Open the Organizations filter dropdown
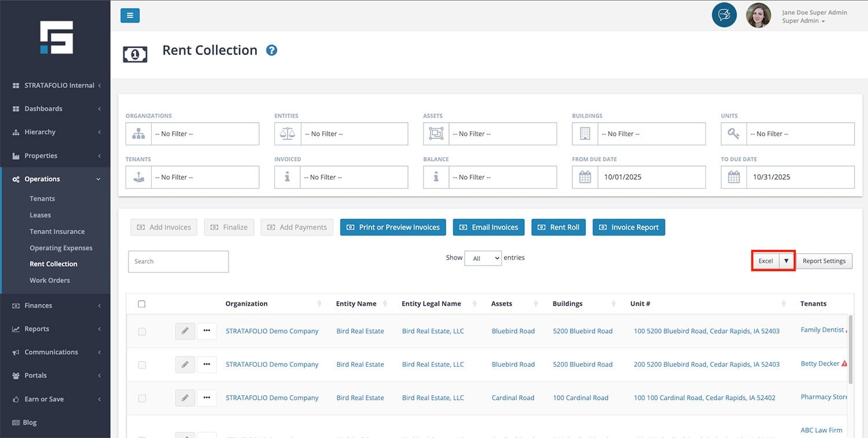868x438 pixels. point(205,134)
